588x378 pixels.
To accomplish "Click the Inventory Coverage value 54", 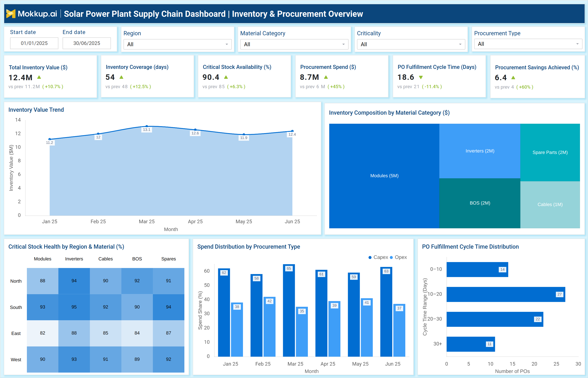I will [x=110, y=77].
